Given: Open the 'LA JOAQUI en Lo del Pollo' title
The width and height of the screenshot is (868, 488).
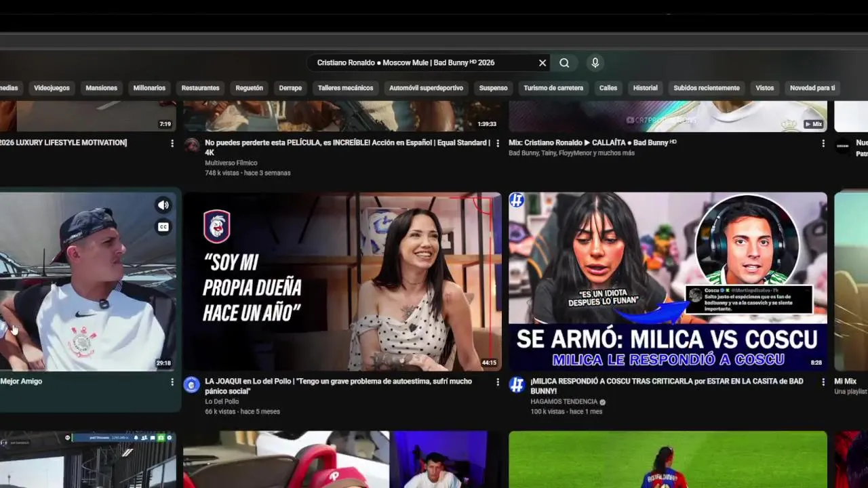Looking at the screenshot, I should click(338, 386).
